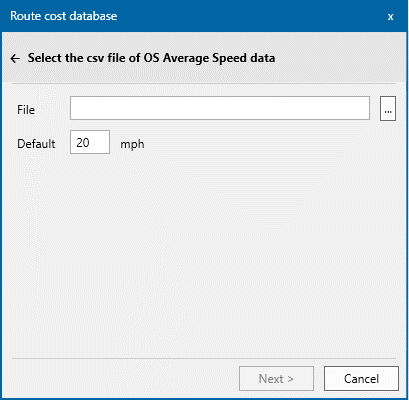Dismiss dialog with the Cancel button
This screenshot has width=409, height=400.
click(361, 379)
